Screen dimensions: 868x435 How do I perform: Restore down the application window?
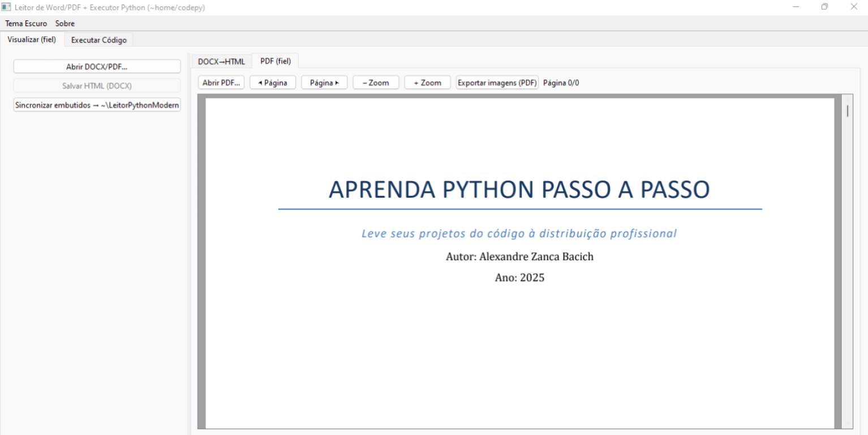(x=825, y=7)
